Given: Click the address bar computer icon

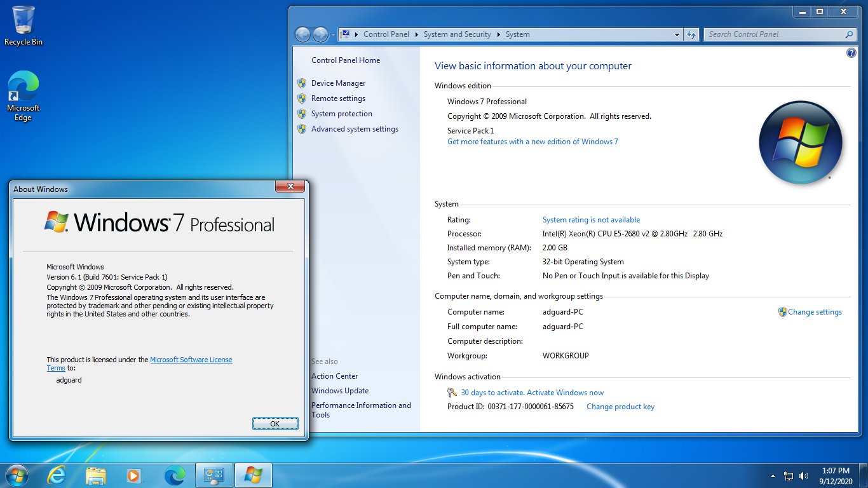Looking at the screenshot, I should click(345, 34).
